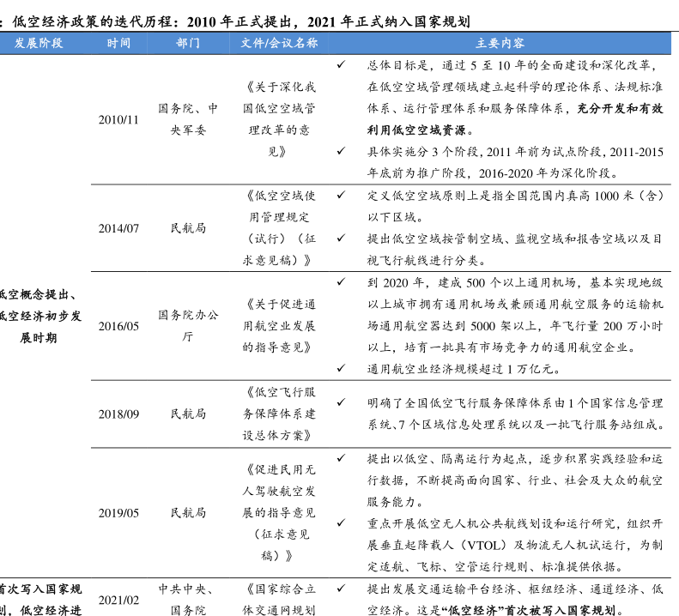
Task: Click the 文件/会议名称 column header
Action: (280, 43)
